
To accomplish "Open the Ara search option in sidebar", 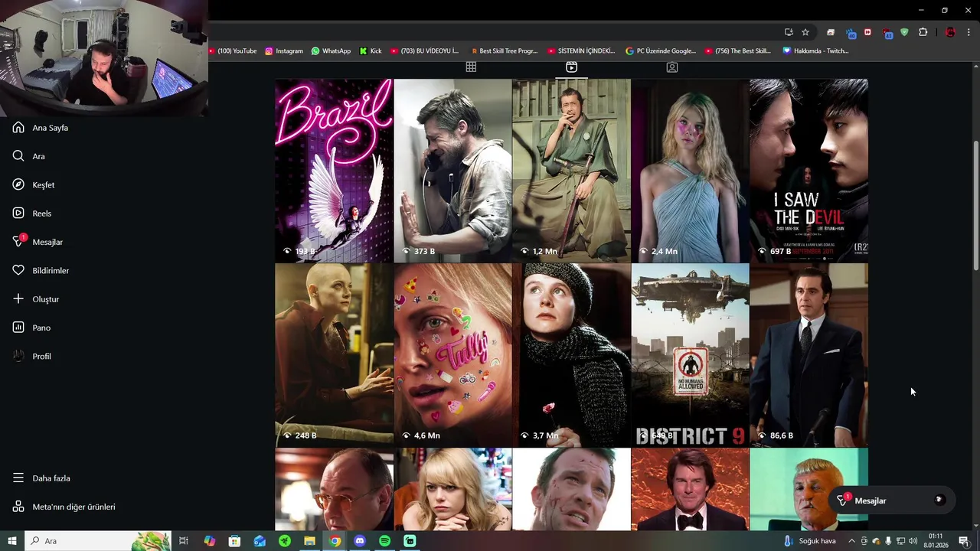I will (x=29, y=156).
